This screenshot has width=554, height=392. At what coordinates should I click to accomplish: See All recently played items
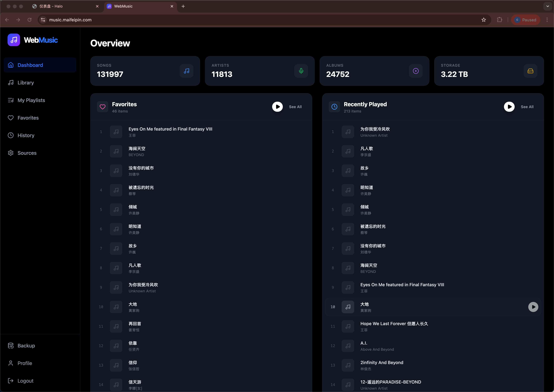coord(527,107)
